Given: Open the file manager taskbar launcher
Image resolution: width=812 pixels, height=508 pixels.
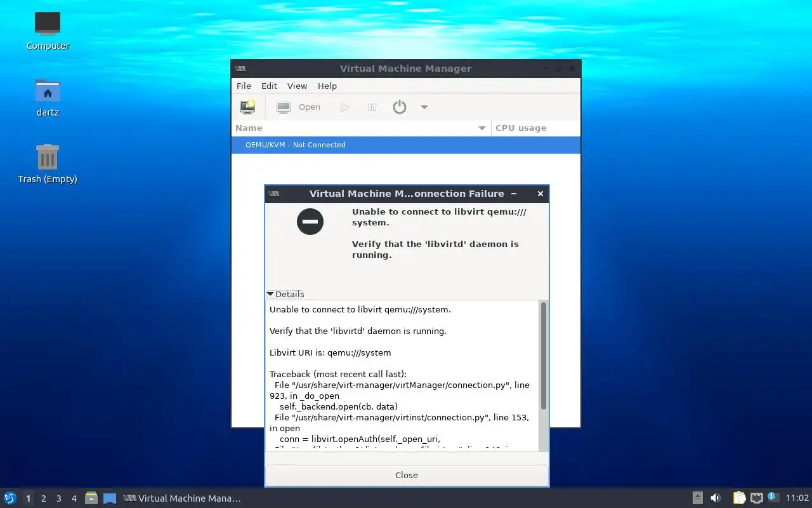Looking at the screenshot, I should tap(91, 498).
